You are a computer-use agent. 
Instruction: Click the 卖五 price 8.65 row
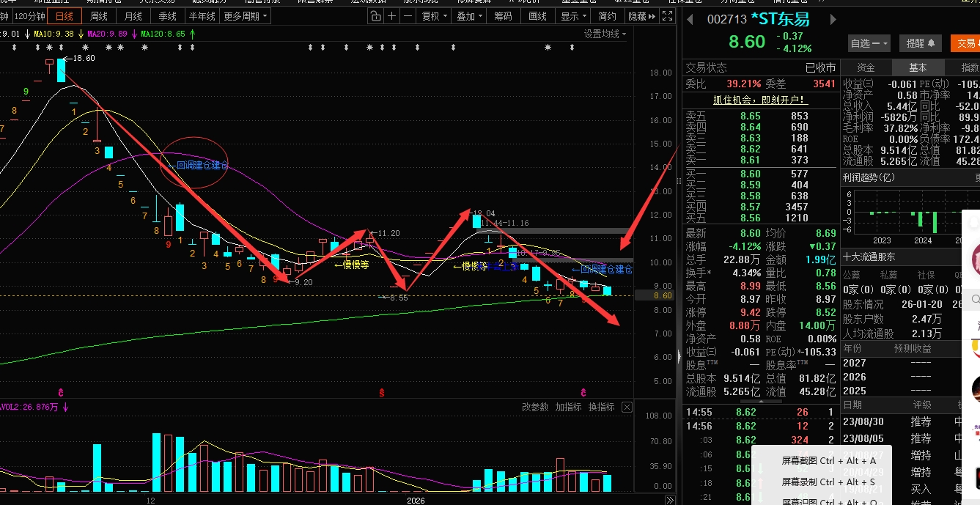(x=760, y=116)
